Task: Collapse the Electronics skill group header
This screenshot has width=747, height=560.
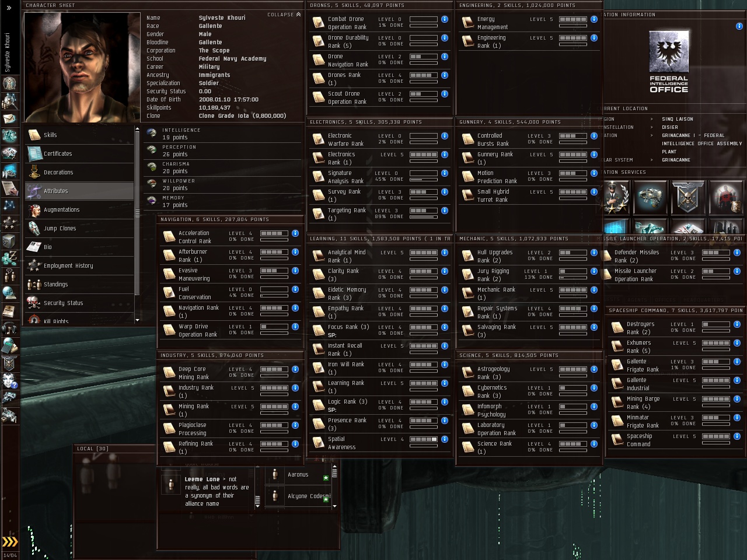Action: coord(381,122)
